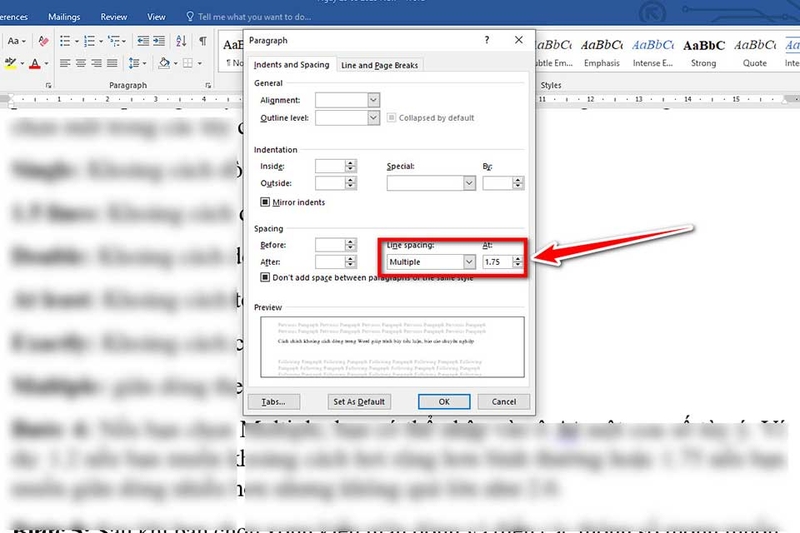Click the Tabs... button
The width and height of the screenshot is (800, 533).
273,402
